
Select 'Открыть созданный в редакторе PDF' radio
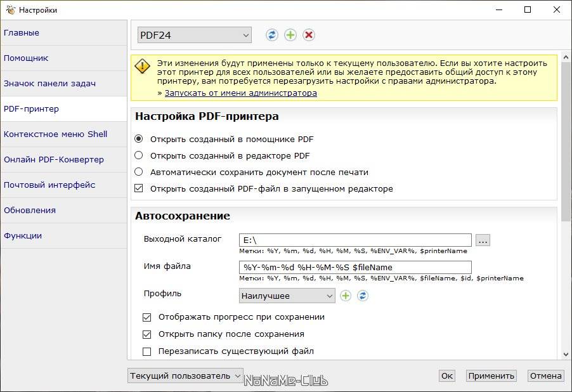pyautogui.click(x=139, y=155)
